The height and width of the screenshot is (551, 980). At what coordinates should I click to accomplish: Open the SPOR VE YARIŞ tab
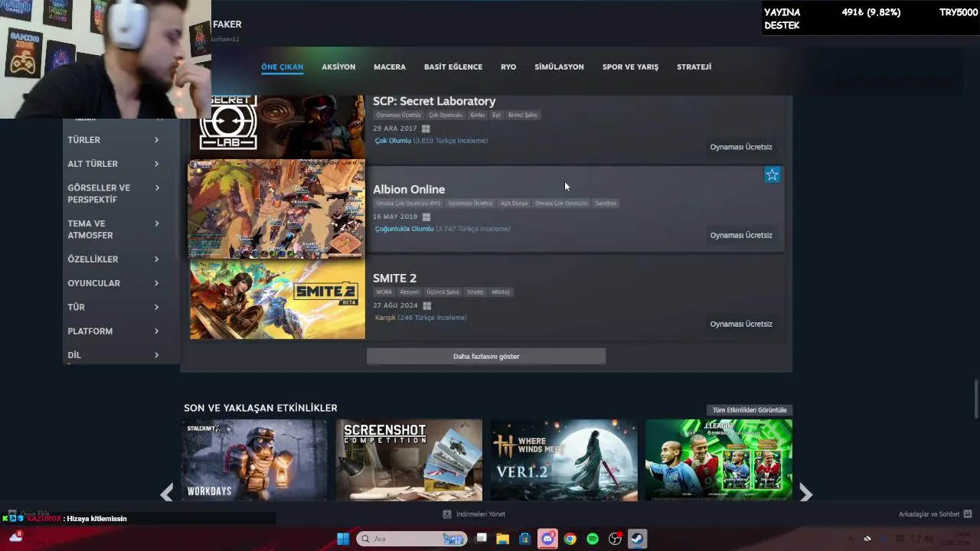630,67
